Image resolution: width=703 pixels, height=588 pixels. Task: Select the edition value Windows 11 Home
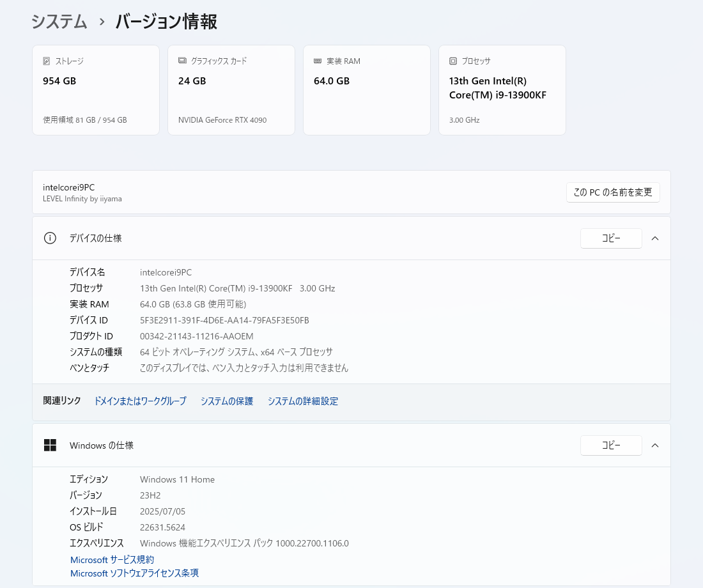(x=177, y=479)
